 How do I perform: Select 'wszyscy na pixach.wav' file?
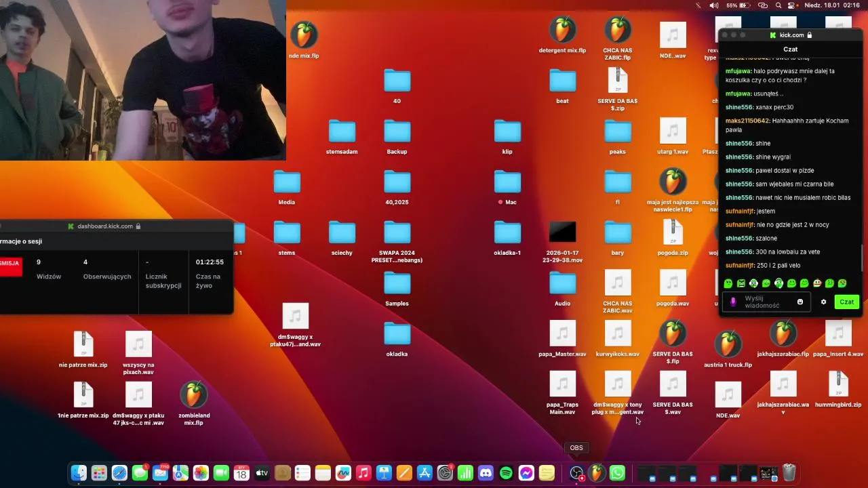(x=138, y=353)
